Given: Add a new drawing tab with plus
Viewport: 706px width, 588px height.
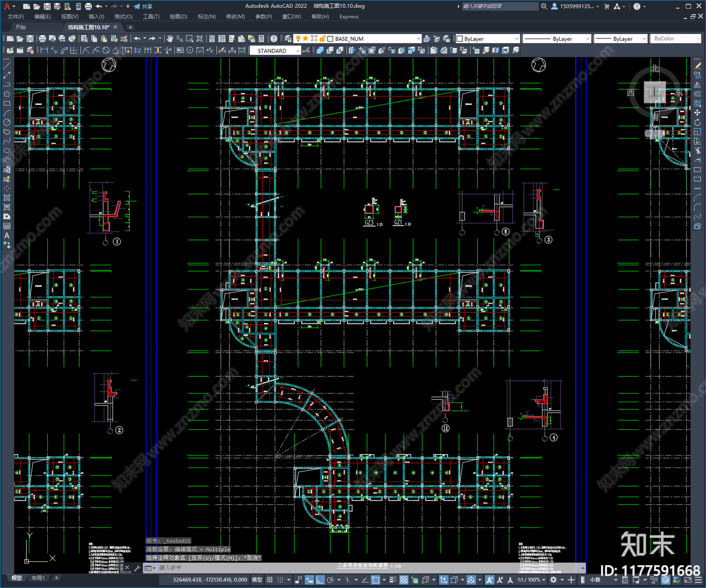Looking at the screenshot, I should tap(130, 27).
